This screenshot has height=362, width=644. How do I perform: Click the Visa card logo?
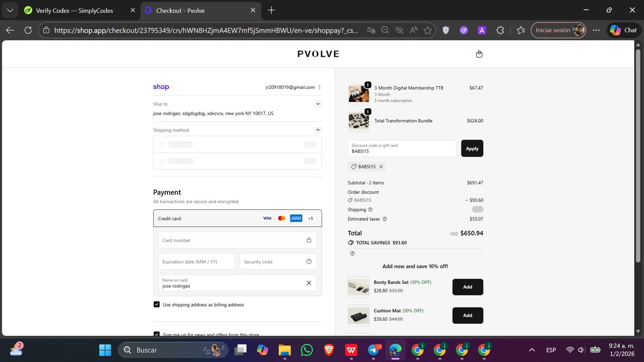[x=267, y=218]
